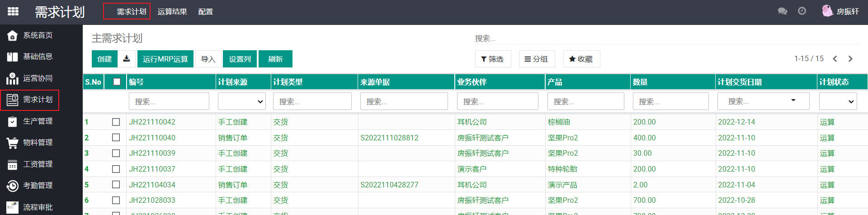Go to 系统首页 home icon
868x215 pixels.
pos(13,35)
